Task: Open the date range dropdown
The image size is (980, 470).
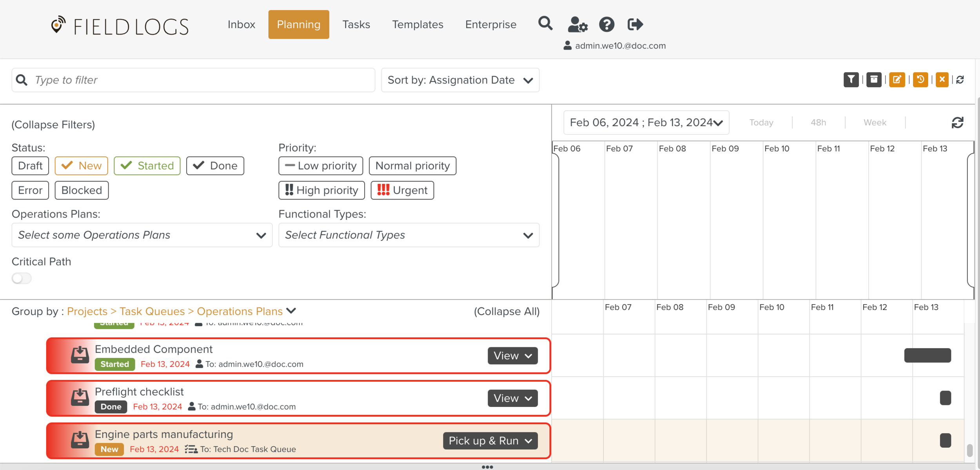Action: coord(646,123)
